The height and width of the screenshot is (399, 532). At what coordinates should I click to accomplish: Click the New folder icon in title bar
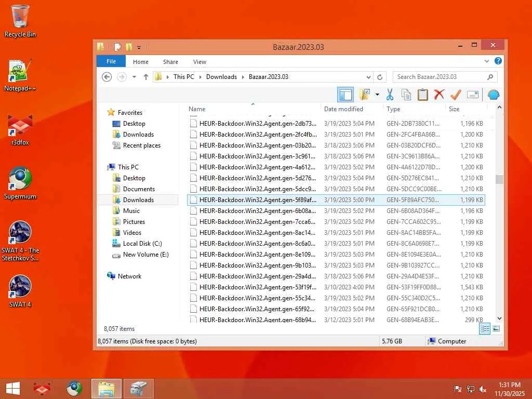coord(129,47)
